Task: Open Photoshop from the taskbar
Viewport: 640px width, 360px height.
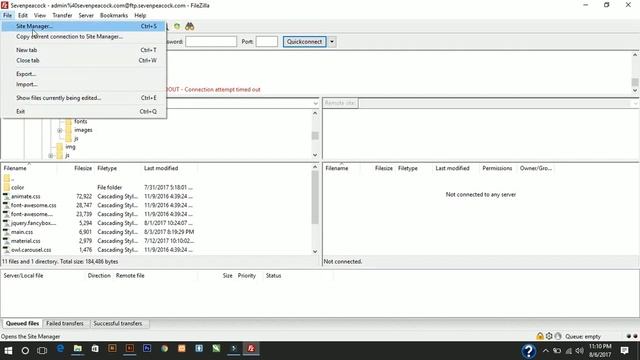Action: click(x=147, y=349)
